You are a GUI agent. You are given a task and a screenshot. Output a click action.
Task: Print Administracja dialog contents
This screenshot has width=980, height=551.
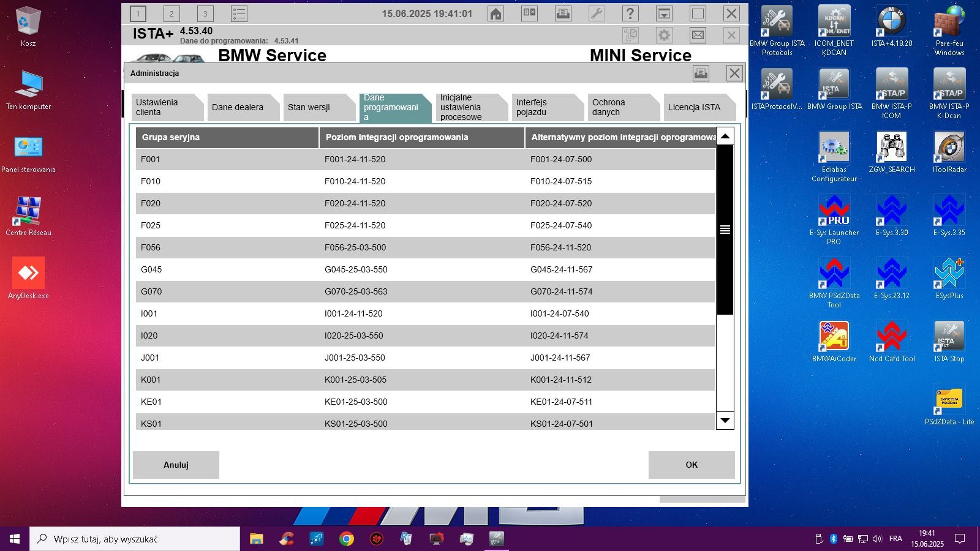point(701,73)
